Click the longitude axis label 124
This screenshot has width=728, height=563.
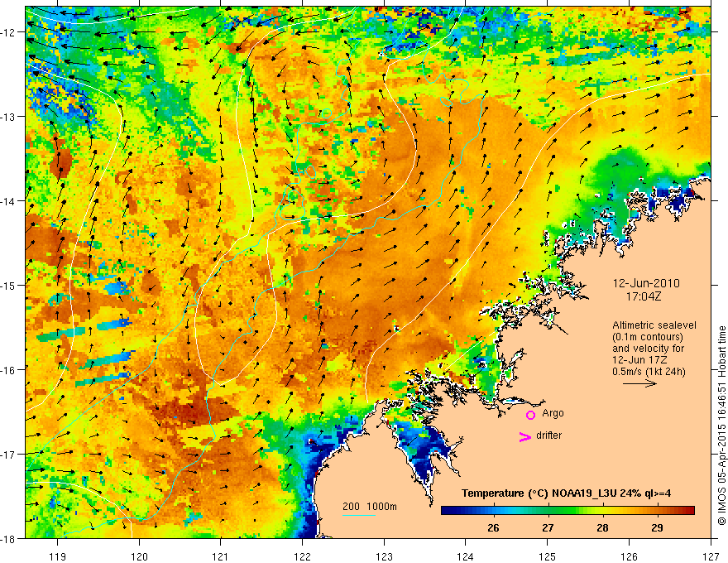tap(466, 557)
